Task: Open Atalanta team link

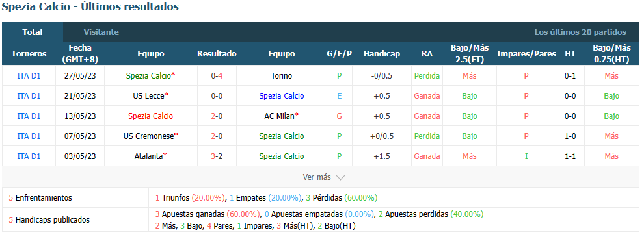Action: 148,156
